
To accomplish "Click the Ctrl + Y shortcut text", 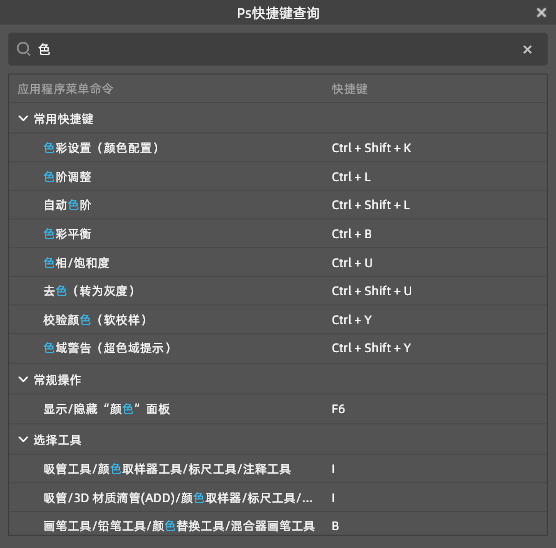I will click(x=351, y=320).
